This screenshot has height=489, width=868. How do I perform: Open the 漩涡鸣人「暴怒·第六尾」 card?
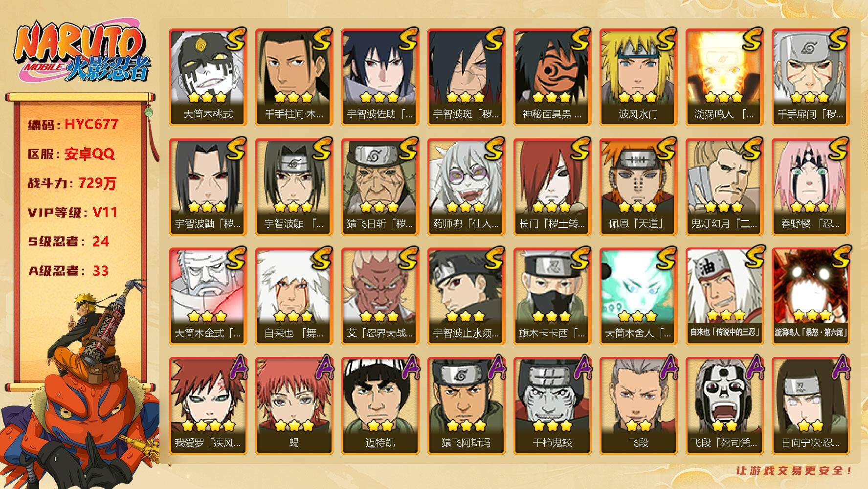tap(810, 296)
